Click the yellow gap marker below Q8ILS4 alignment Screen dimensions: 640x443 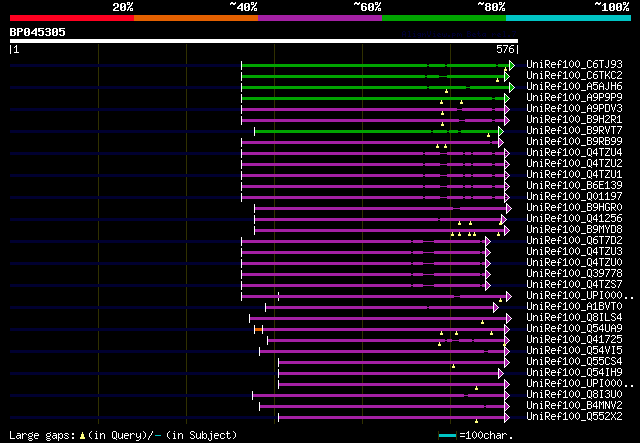[482, 322]
